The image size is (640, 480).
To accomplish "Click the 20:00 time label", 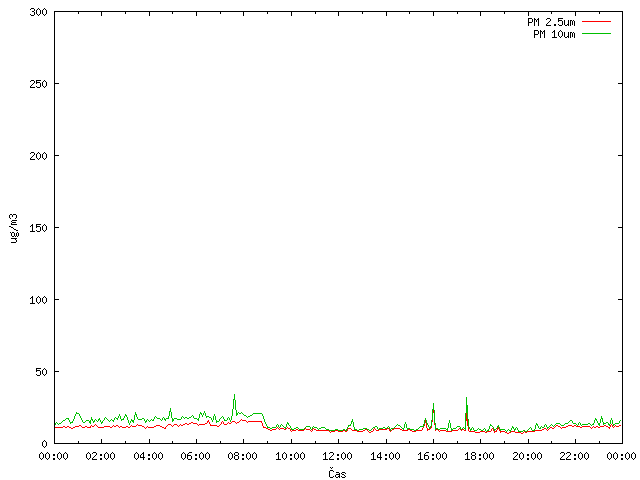I will tap(527, 456).
